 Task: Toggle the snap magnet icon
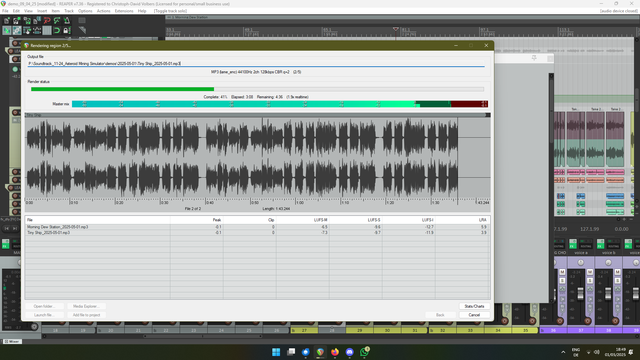tap(57, 30)
